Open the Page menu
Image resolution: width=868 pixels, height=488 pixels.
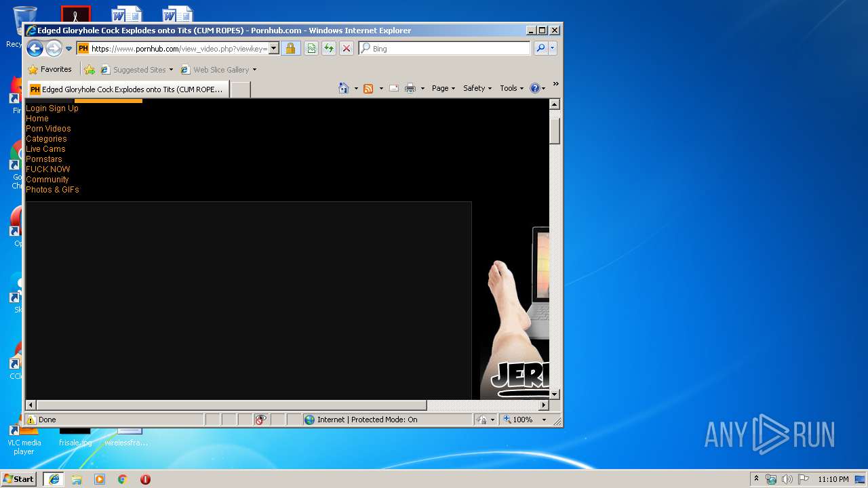(443, 88)
